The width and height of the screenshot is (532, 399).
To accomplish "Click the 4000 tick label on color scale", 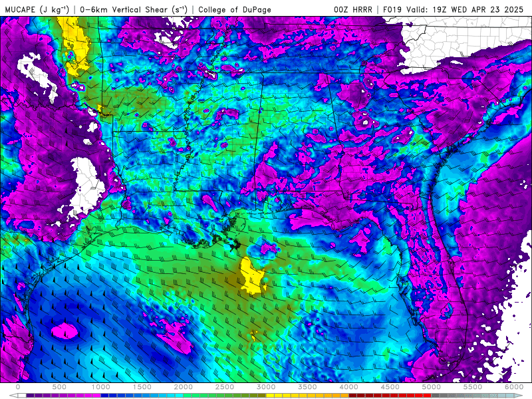I will click(x=348, y=387).
